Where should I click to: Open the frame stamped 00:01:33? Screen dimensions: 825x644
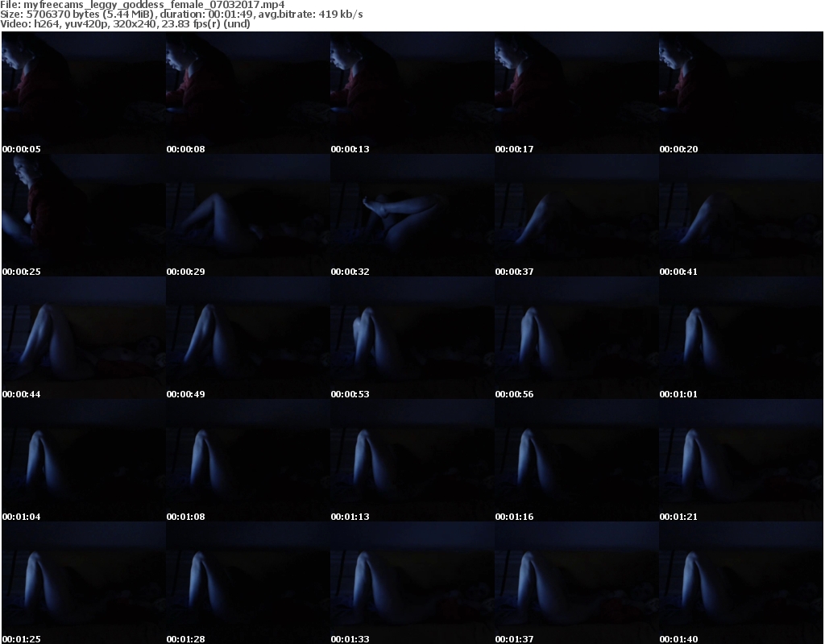pos(412,583)
